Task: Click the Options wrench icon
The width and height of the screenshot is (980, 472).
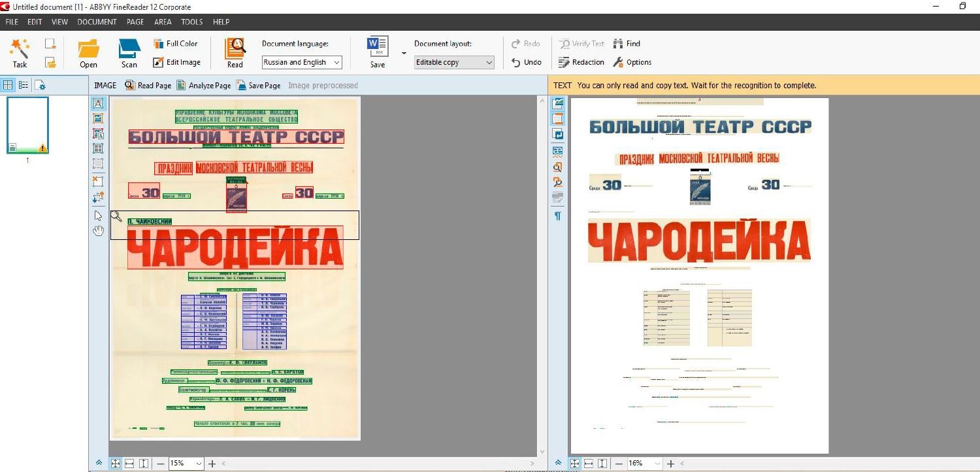Action: pyautogui.click(x=632, y=62)
